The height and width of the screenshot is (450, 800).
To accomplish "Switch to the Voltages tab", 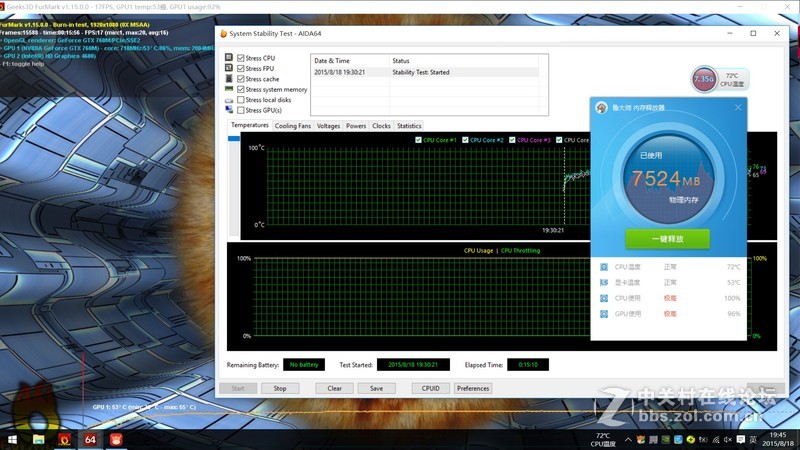I will (x=328, y=126).
